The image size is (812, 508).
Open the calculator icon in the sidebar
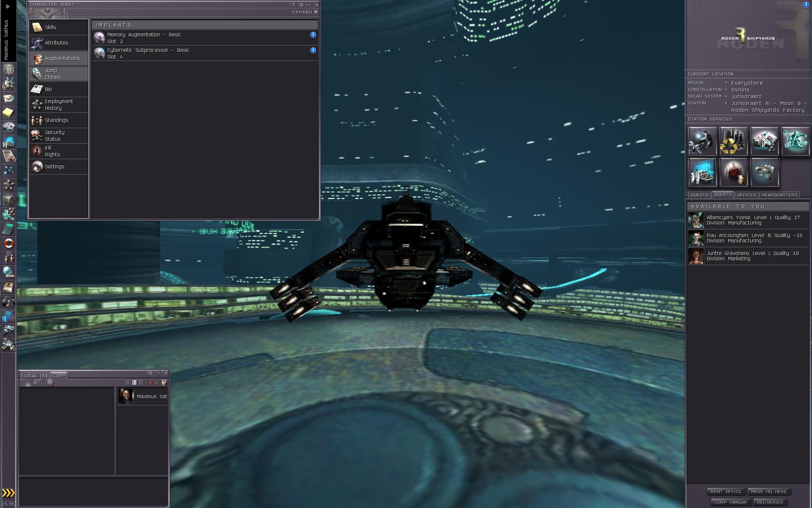pyautogui.click(x=8, y=229)
